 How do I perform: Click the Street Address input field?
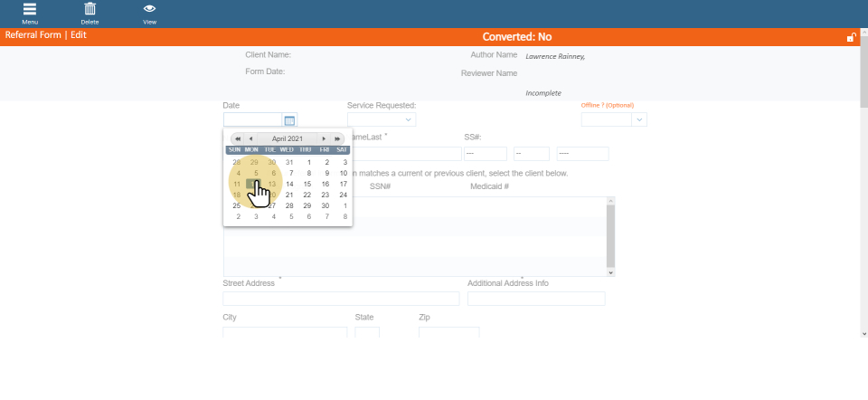coord(341,299)
